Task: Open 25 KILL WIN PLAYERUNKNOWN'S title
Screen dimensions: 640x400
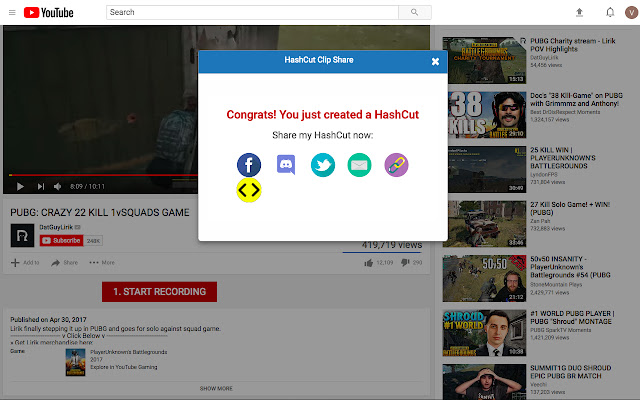Action: point(563,158)
